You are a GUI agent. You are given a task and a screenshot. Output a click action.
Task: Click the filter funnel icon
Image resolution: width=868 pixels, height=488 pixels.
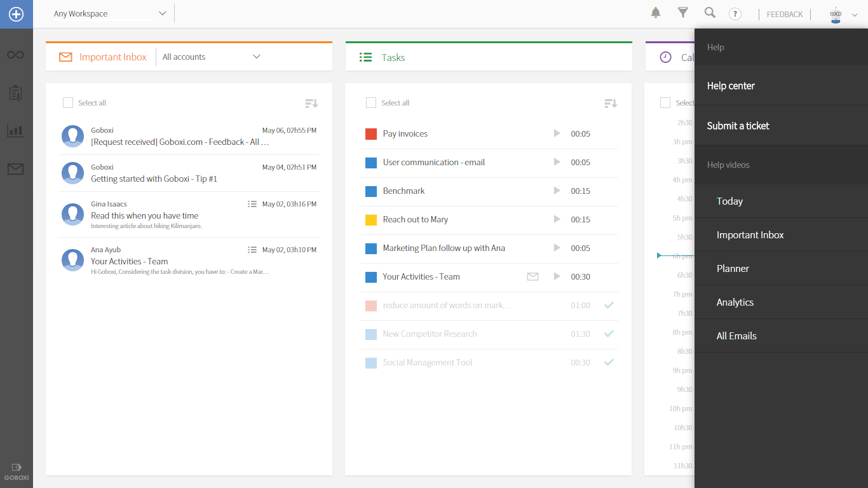pyautogui.click(x=683, y=13)
